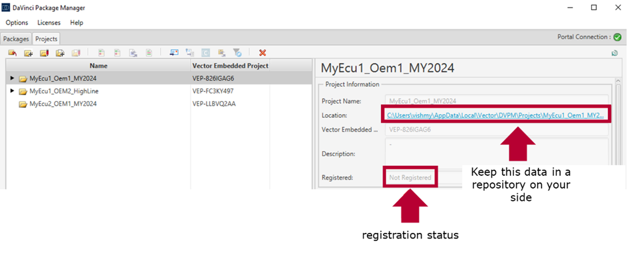Click the Vector Embedded Project column header
The width and height of the screenshot is (644, 253).
tap(230, 65)
